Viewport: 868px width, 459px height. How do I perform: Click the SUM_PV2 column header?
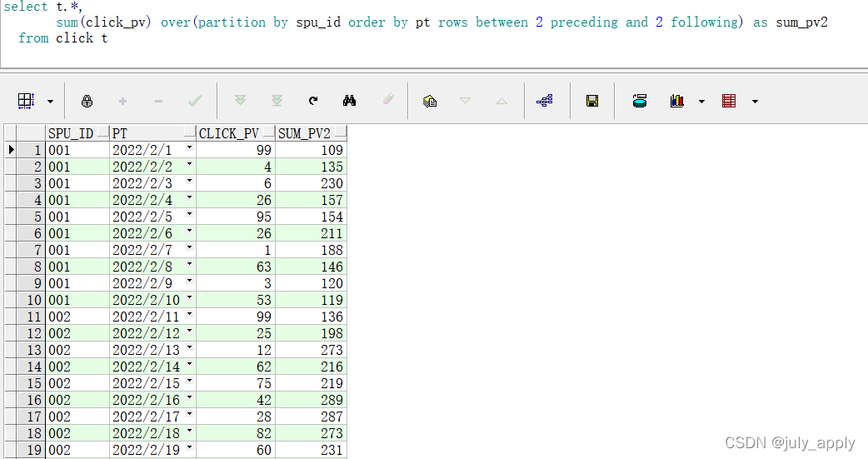click(311, 133)
